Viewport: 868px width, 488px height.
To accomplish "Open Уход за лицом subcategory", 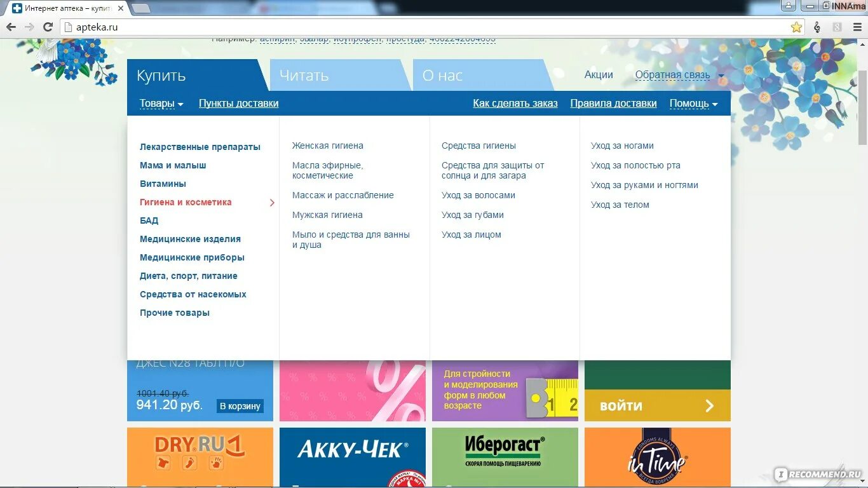I will click(x=471, y=234).
